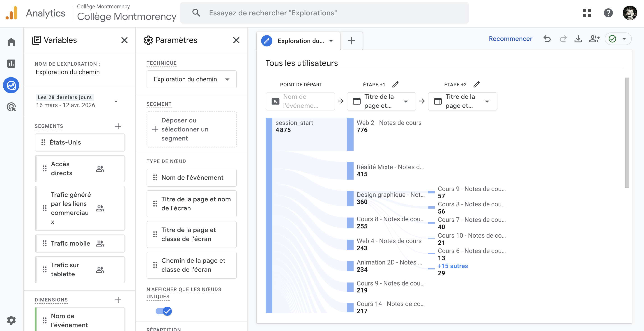
Task: Click the share exploration people icon
Action: pos(594,39)
